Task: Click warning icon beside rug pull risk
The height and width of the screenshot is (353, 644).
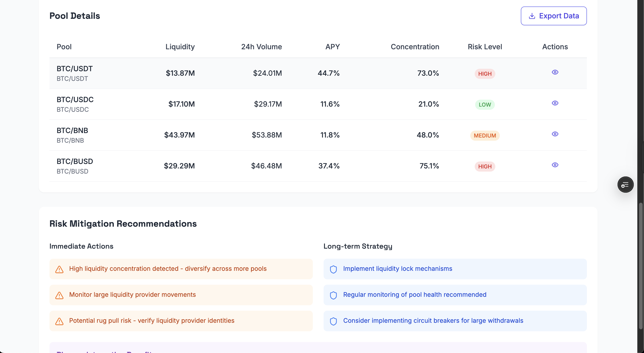Action: click(59, 321)
